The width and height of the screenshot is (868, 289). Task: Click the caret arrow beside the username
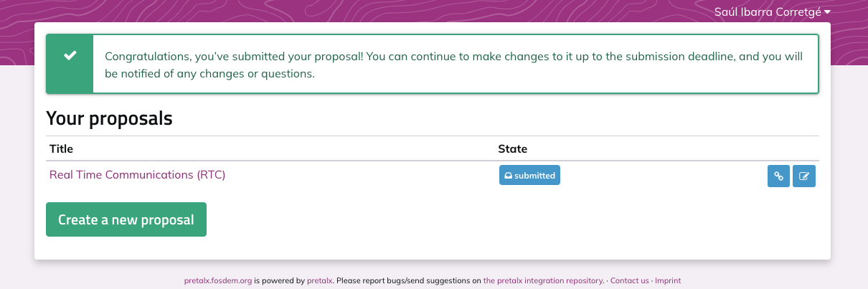tap(827, 12)
